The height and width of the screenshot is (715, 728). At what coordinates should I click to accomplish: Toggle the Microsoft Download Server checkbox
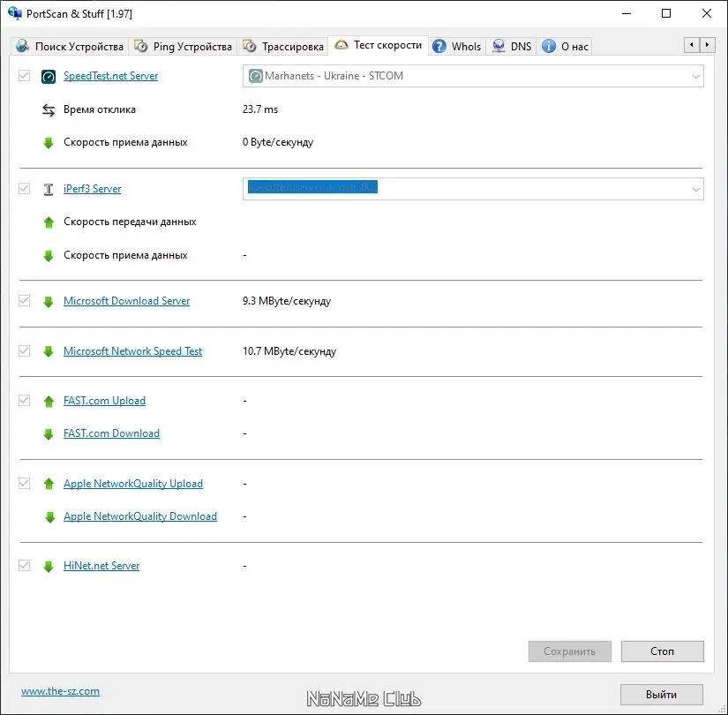(x=24, y=301)
